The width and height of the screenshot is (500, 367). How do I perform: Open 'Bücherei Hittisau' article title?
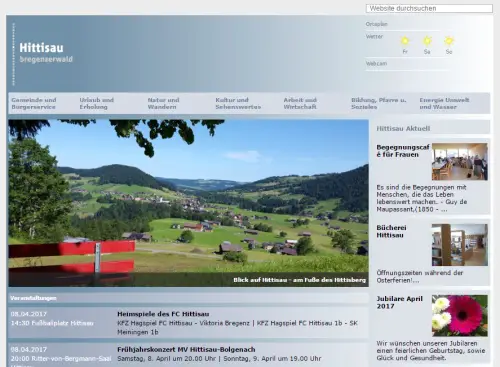[391, 231]
